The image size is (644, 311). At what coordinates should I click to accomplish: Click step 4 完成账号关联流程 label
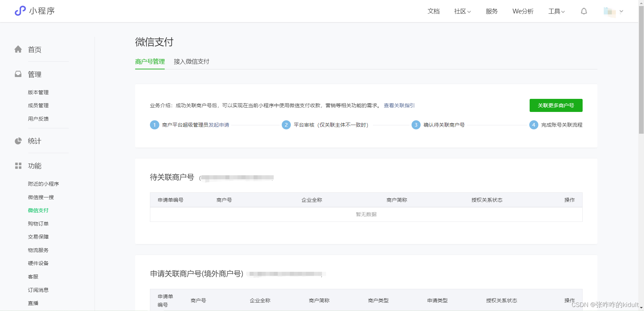coord(562,125)
